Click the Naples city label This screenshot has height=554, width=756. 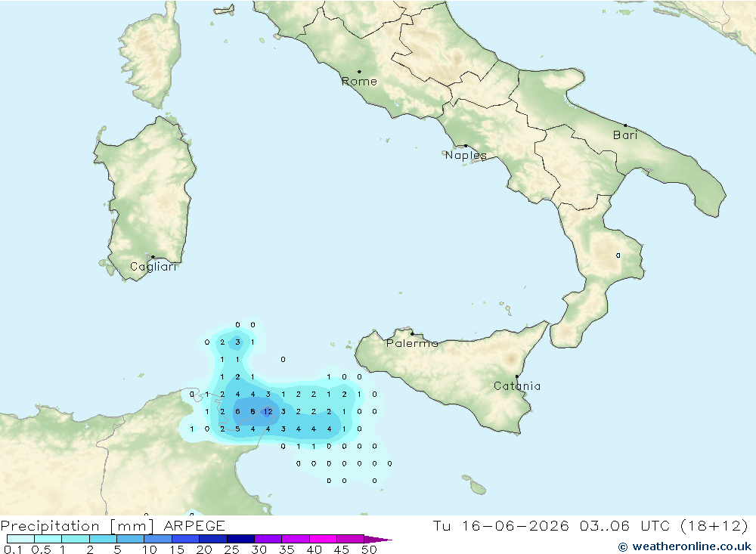(x=466, y=155)
